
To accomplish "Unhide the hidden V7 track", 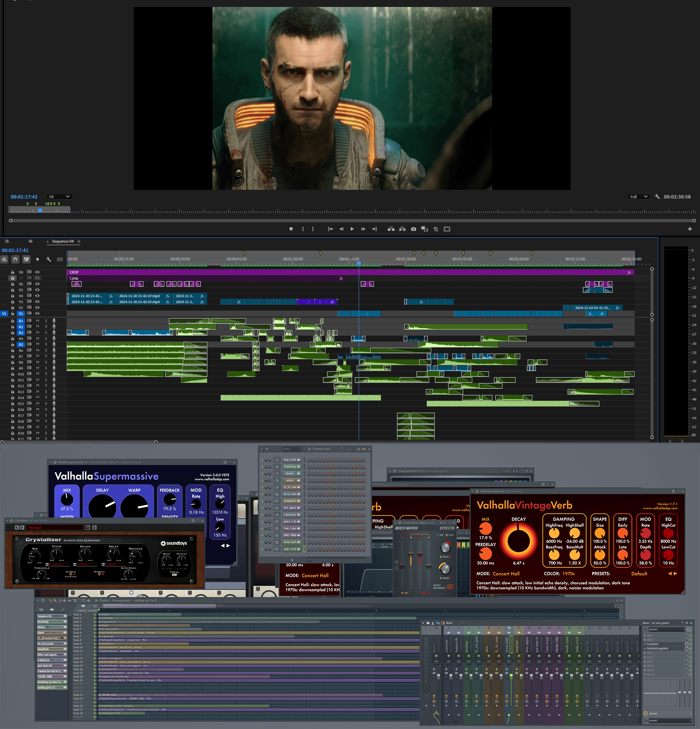I will (37, 278).
